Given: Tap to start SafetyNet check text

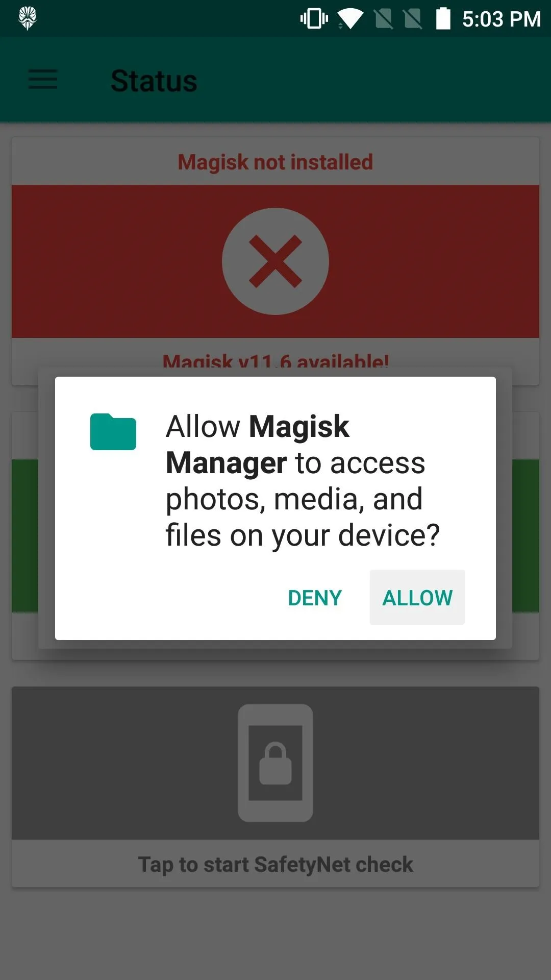Looking at the screenshot, I should tap(275, 865).
